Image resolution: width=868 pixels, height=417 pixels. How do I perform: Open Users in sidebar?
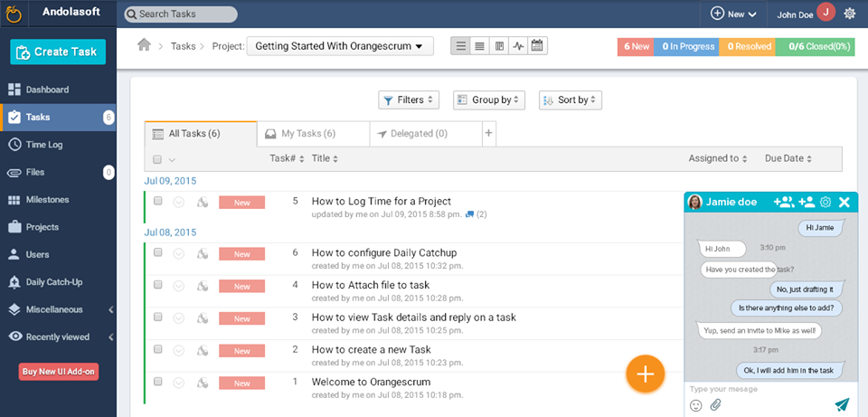(58, 255)
